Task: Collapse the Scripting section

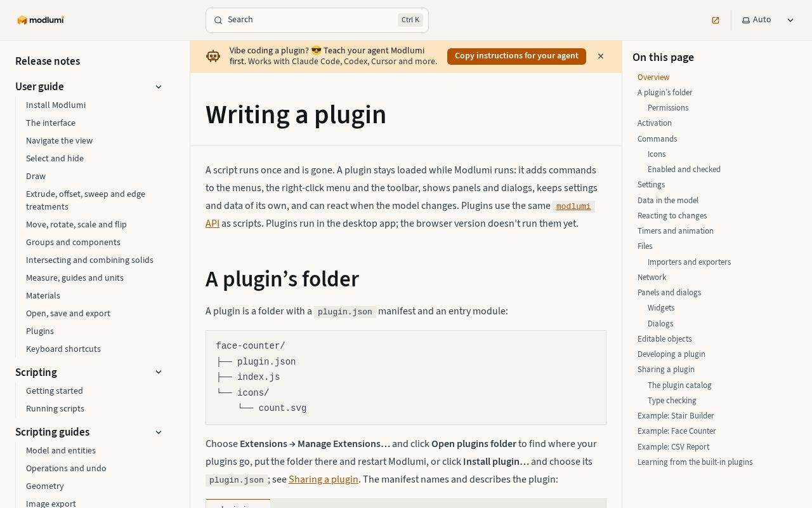Action: tap(159, 372)
